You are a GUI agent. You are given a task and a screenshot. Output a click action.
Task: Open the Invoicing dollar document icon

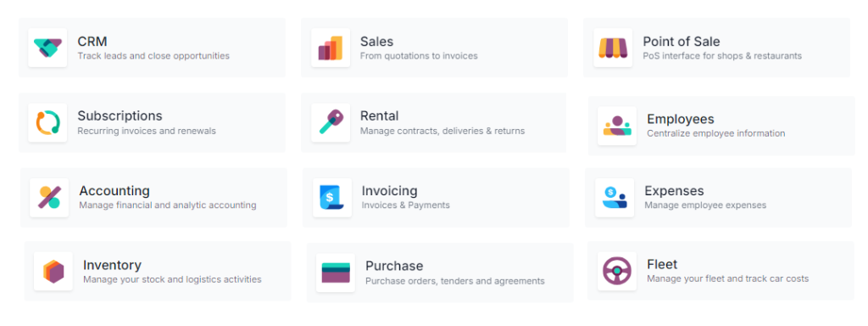332,197
